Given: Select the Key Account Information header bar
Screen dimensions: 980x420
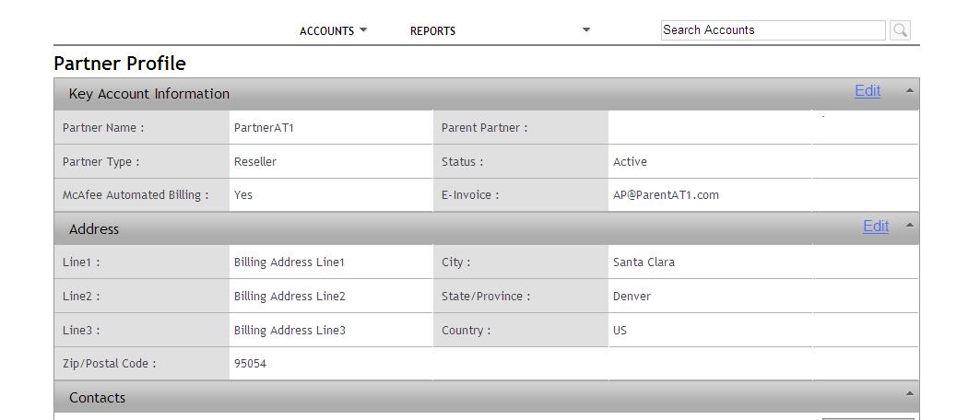Looking at the screenshot, I should point(486,94).
